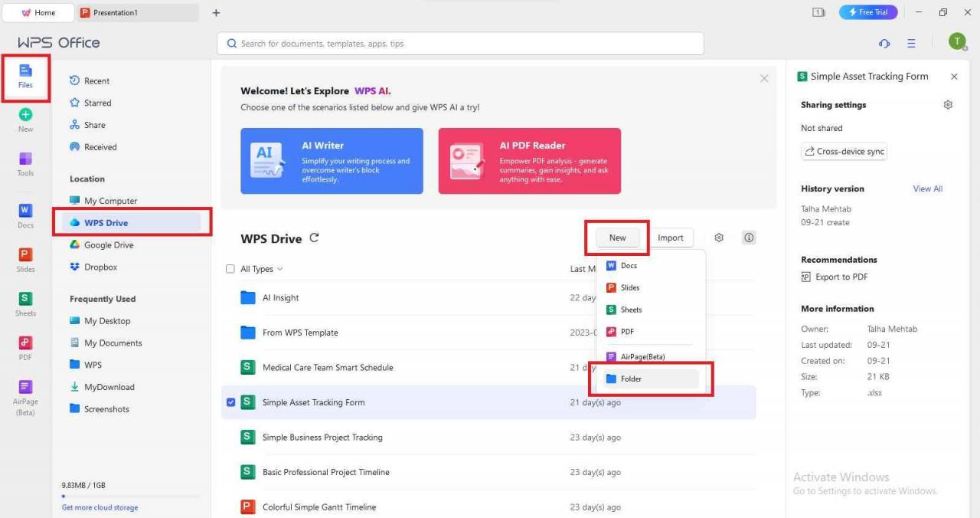Image resolution: width=980 pixels, height=518 pixels.
Task: Select the Slides icon in the sidebar
Action: (24, 261)
